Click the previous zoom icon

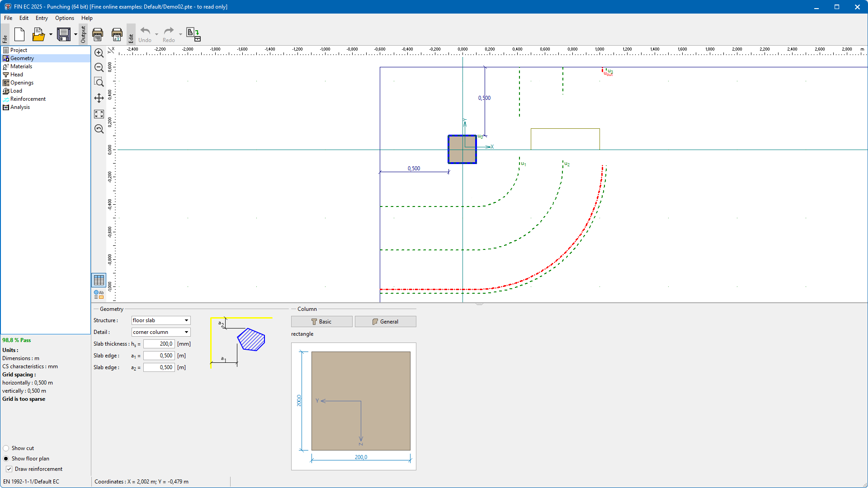click(x=99, y=129)
